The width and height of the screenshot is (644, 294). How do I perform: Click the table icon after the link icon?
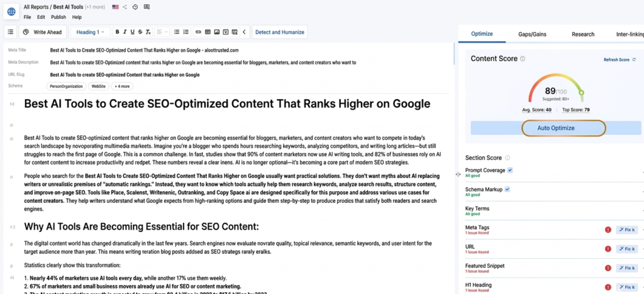click(x=208, y=32)
